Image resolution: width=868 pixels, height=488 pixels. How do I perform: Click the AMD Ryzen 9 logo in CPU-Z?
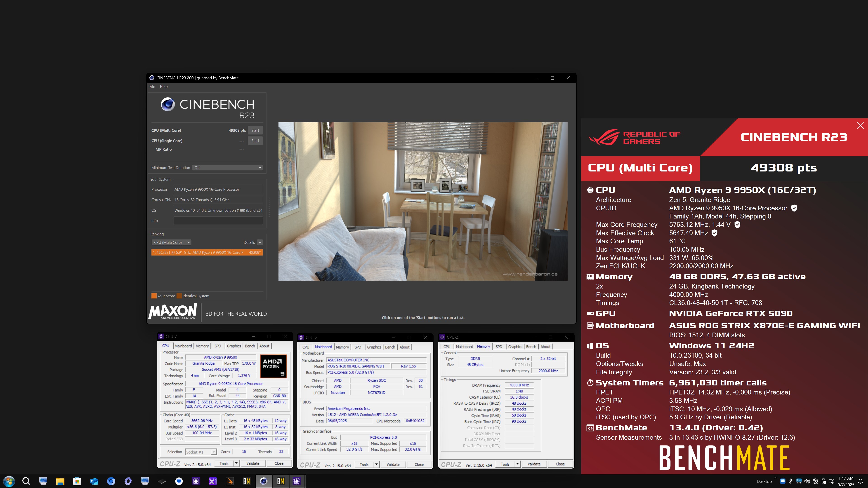(274, 366)
